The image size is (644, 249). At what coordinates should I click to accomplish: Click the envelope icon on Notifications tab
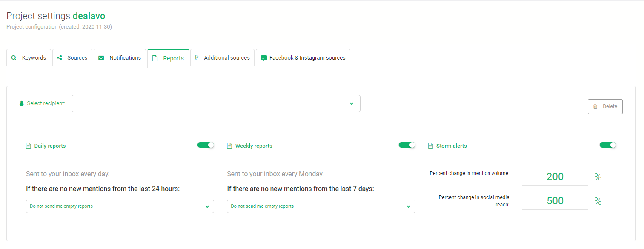pos(101,58)
